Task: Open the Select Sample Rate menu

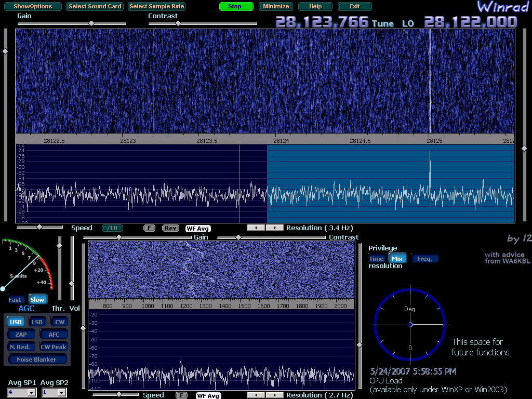Action: 156,7
